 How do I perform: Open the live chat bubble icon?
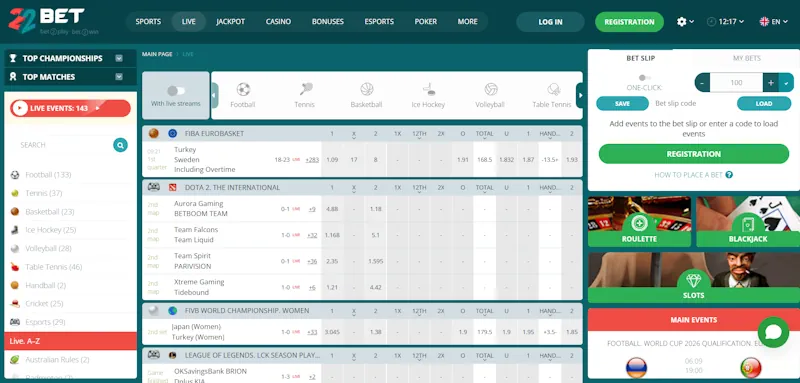pyautogui.click(x=773, y=333)
